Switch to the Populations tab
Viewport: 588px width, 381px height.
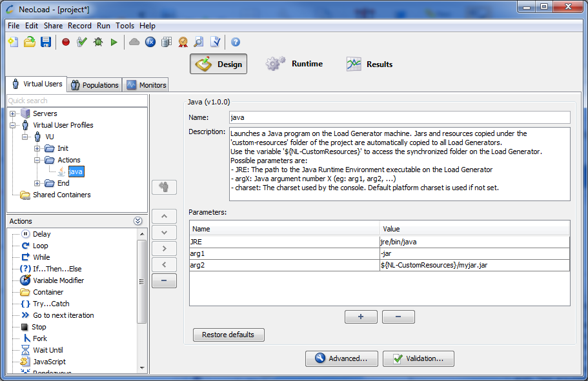click(95, 85)
